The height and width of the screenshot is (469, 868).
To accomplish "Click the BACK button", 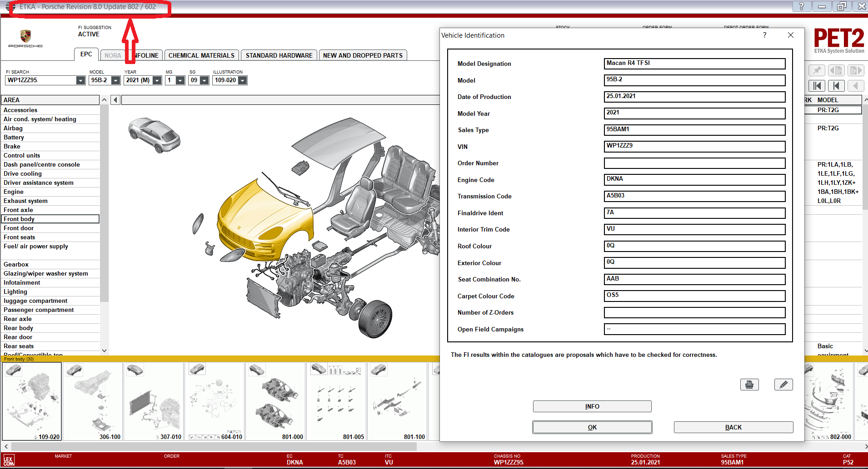I will 733,427.
